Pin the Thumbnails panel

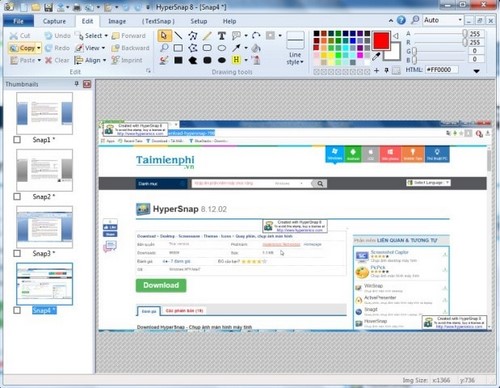tap(77, 84)
